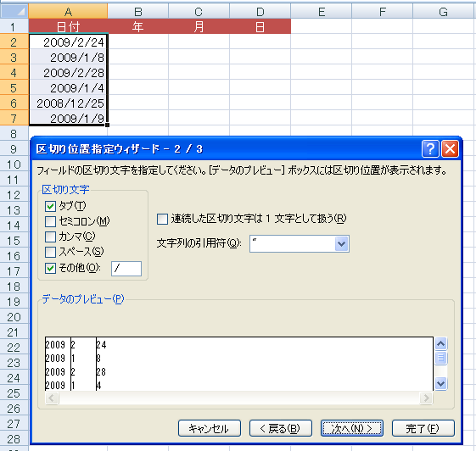Select column C header
The height and width of the screenshot is (451, 476).
click(x=199, y=12)
